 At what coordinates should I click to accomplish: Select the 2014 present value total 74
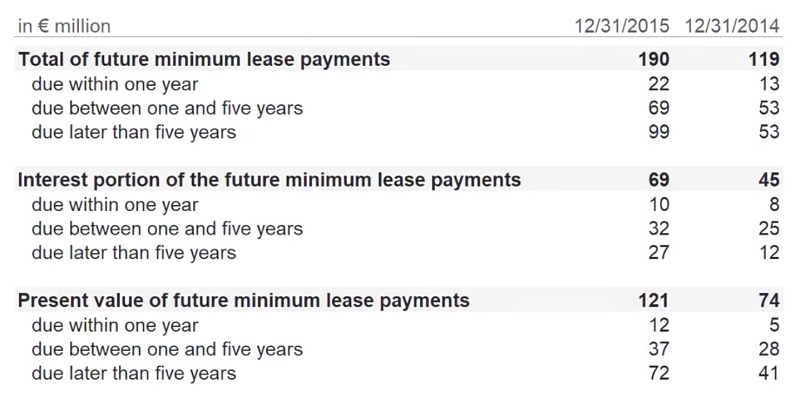pos(768,300)
